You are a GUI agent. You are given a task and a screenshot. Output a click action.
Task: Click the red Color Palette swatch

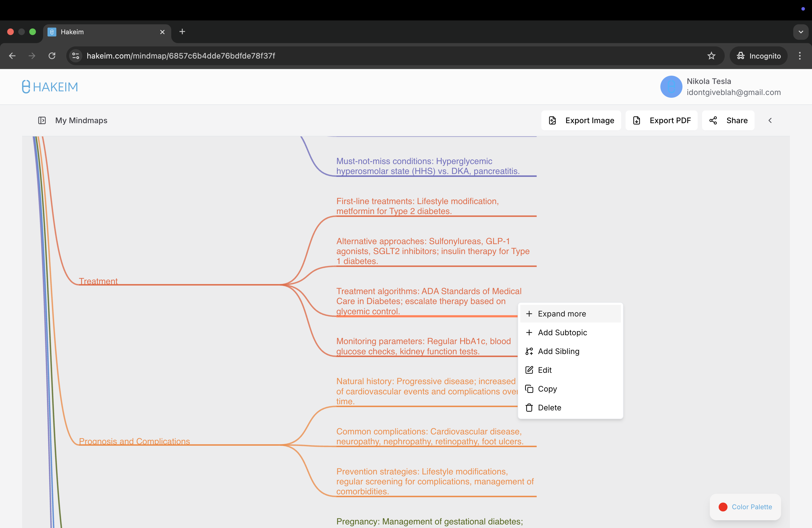[723, 507]
